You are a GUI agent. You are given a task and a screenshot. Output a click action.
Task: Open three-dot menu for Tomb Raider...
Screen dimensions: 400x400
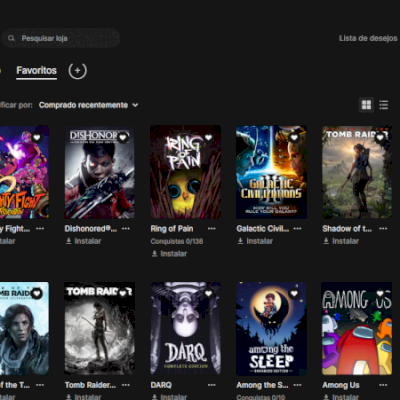126,385
